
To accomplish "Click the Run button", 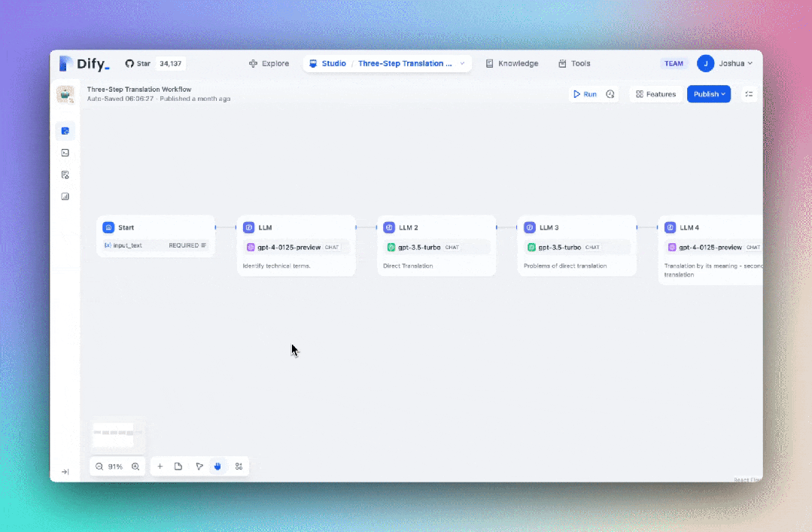I will coord(585,94).
